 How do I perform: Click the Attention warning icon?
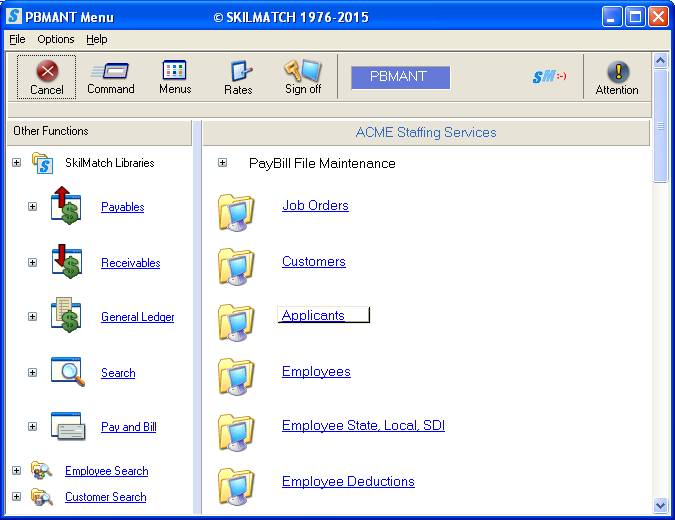617,72
